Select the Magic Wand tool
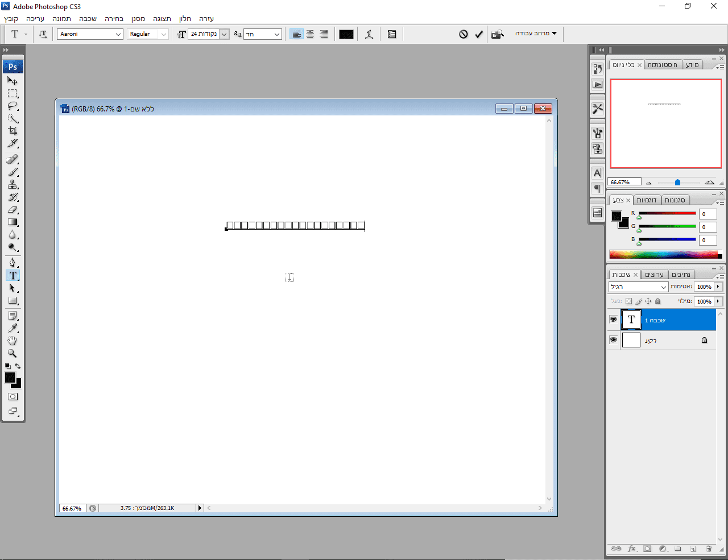728x560 pixels. (13, 118)
